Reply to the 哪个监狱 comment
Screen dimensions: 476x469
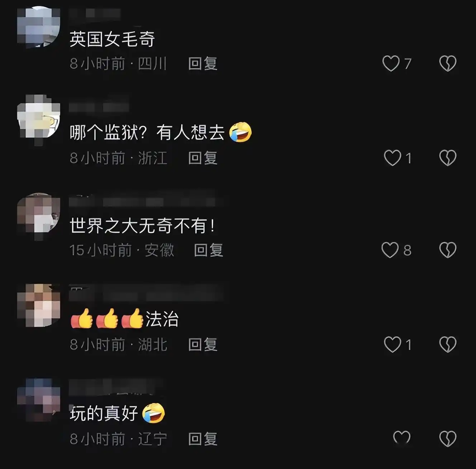203,158
